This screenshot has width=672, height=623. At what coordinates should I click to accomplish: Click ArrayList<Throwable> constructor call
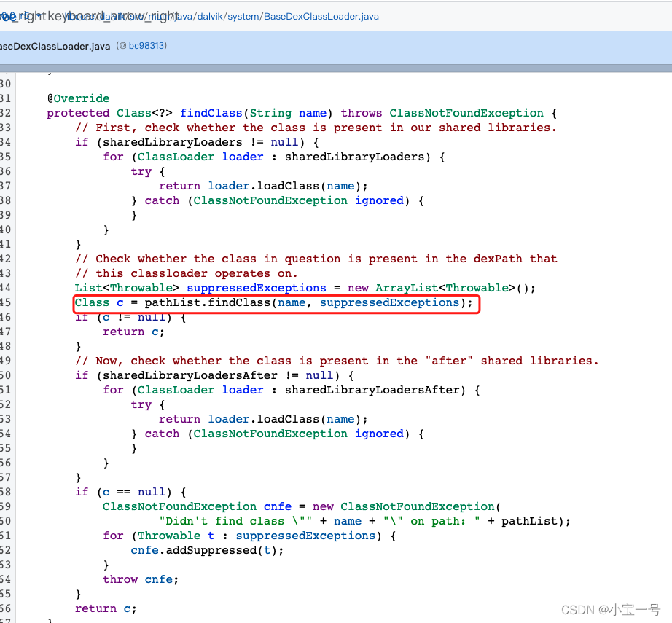[x=445, y=288]
